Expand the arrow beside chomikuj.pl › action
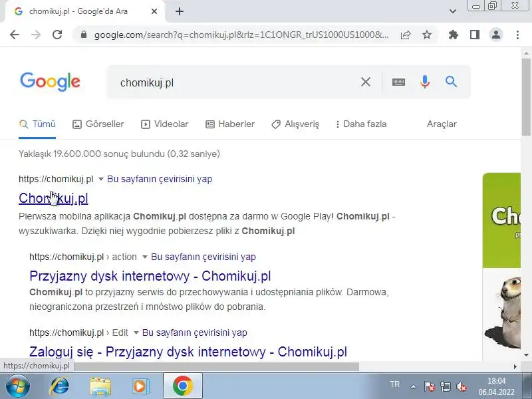This screenshot has width=532, height=399. click(144, 257)
